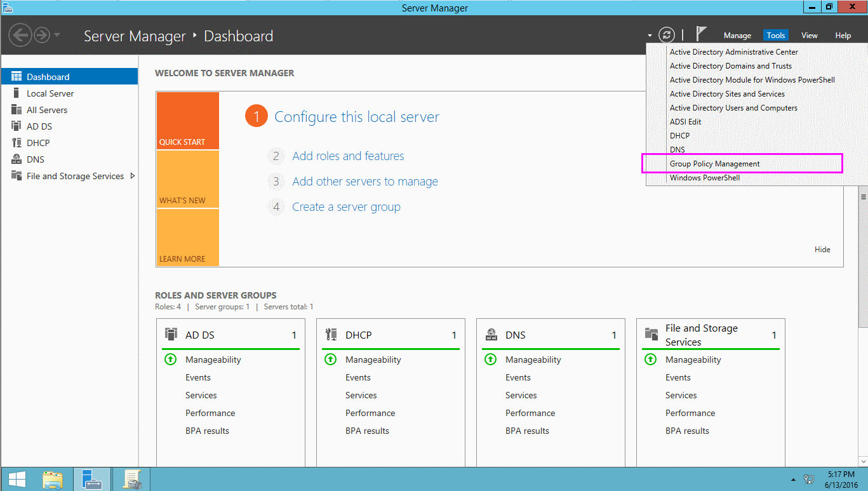The width and height of the screenshot is (868, 491).
Task: Click the DHCP sidebar icon
Action: [x=17, y=143]
